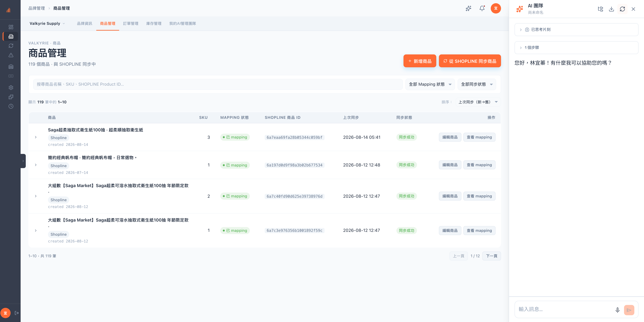Click the user avatar at sidebar bottom
The height and width of the screenshot is (322, 644).
coord(5,313)
